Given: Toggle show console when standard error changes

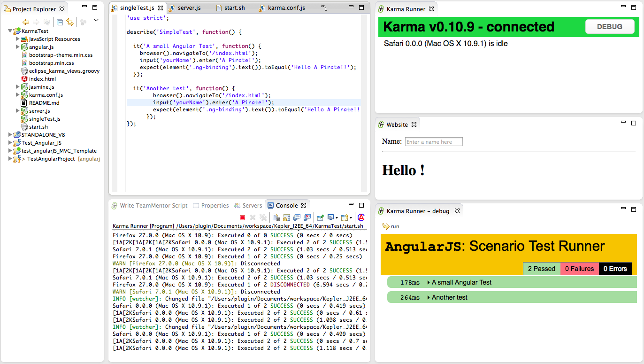Looking at the screenshot, I should point(307,217).
